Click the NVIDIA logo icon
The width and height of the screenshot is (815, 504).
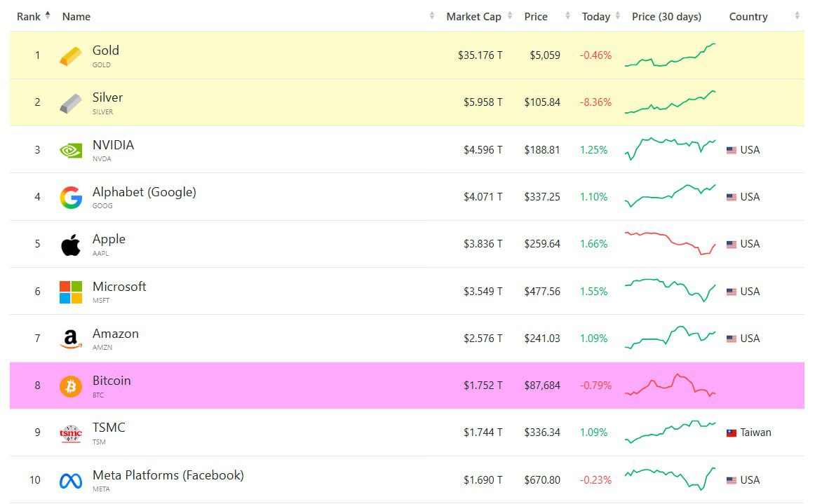[71, 150]
